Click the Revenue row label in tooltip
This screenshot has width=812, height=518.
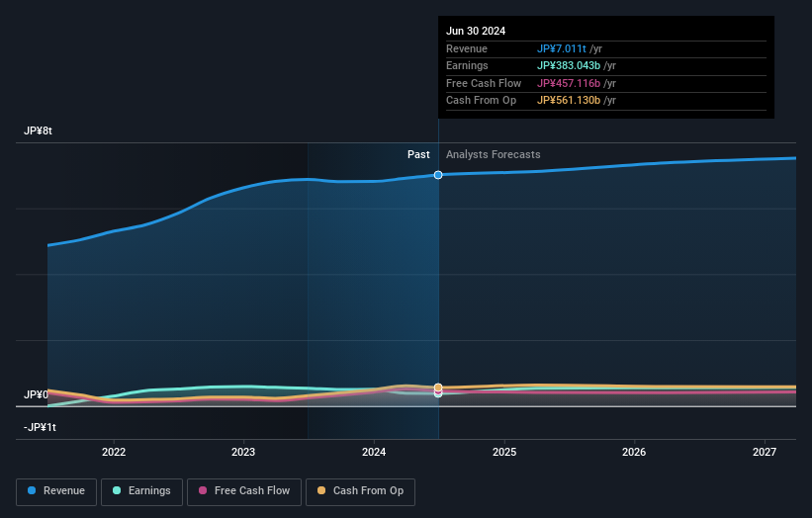coord(467,48)
